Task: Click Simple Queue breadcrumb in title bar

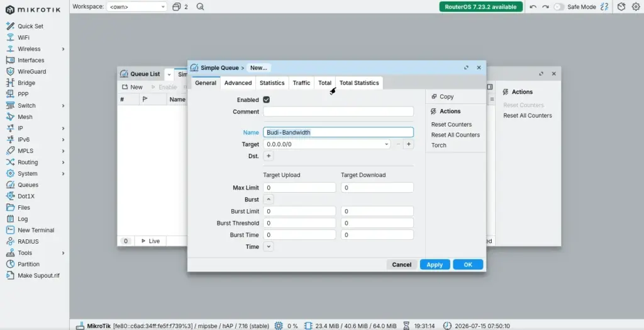Action: click(219, 68)
